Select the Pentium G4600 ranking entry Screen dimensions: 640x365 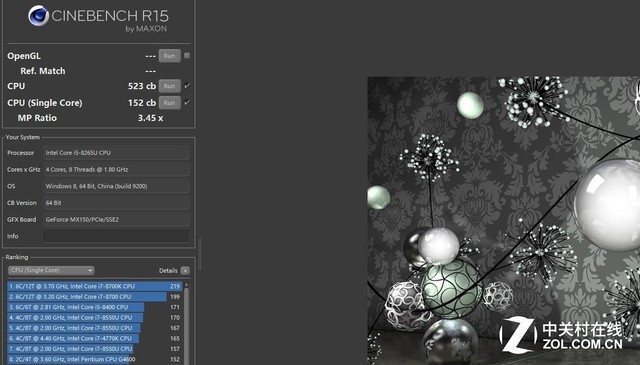[94, 359]
